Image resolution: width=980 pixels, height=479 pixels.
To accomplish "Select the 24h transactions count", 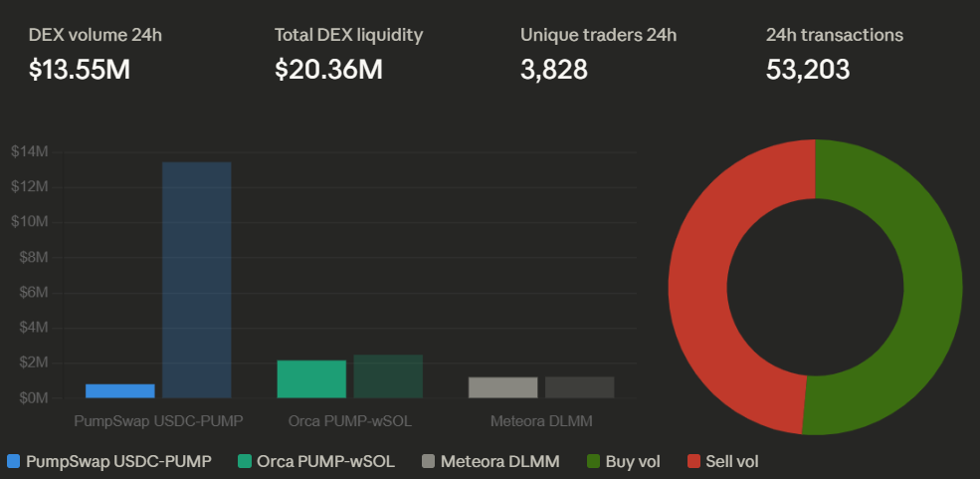I will pos(808,70).
